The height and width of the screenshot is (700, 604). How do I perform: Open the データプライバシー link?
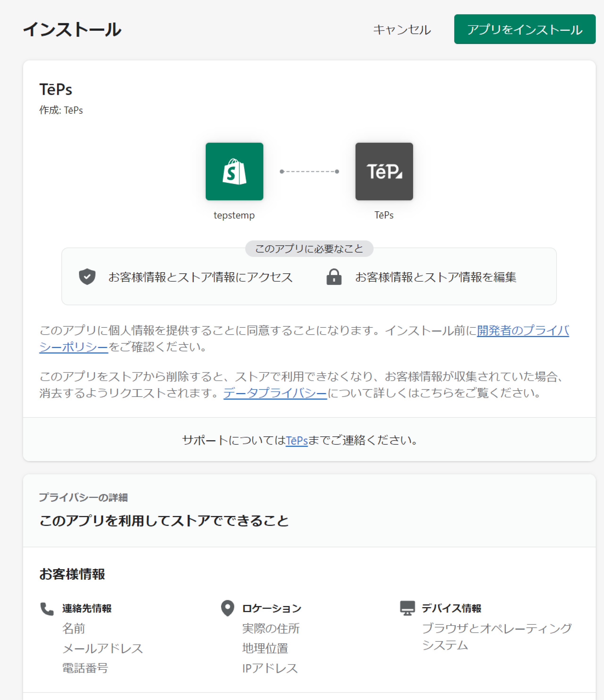pos(275,393)
